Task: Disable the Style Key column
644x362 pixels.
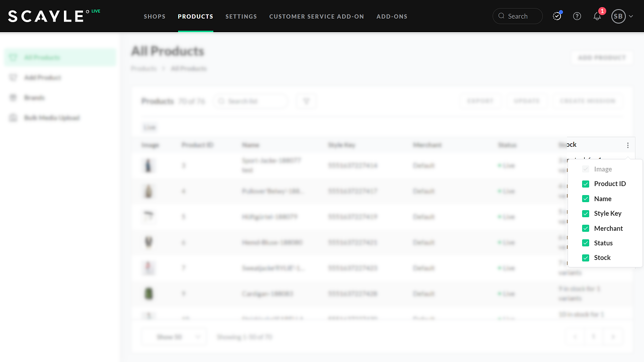Action: 586,214
